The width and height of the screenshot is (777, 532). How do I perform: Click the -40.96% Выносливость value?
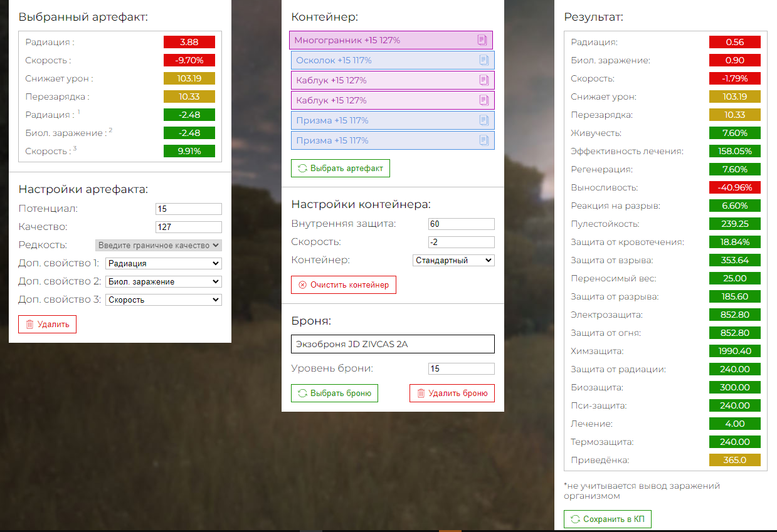coord(735,187)
